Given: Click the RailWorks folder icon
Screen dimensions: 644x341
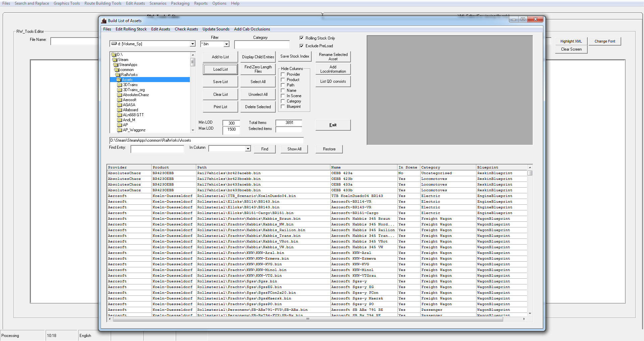Looking at the screenshot, I should (x=118, y=75).
